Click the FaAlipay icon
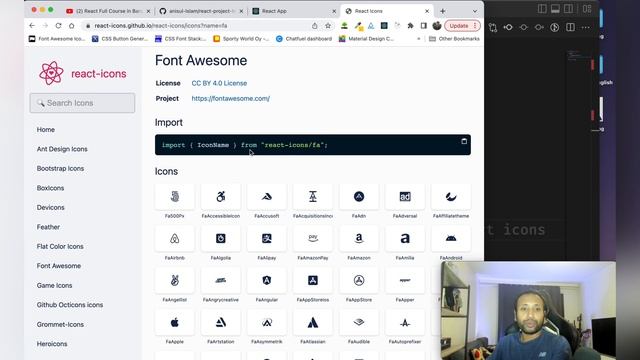This screenshot has height=360, width=640. (x=267, y=239)
